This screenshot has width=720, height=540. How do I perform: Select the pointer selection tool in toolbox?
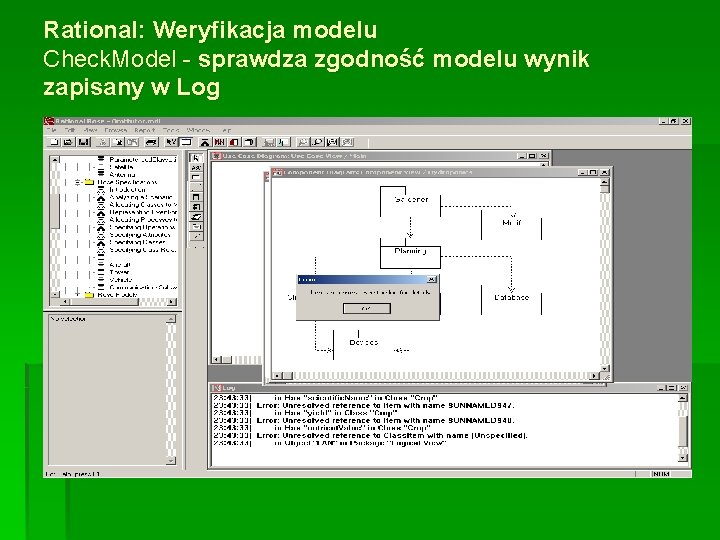196,158
